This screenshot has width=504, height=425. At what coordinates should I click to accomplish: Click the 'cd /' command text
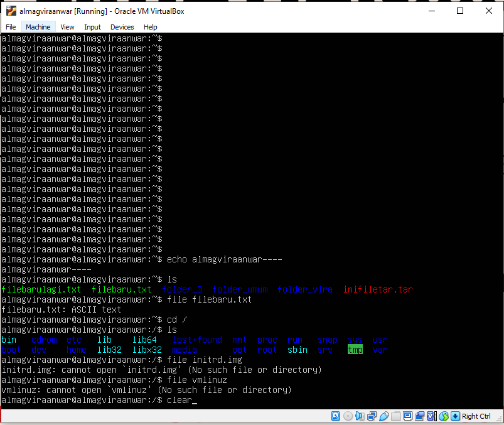click(177, 320)
